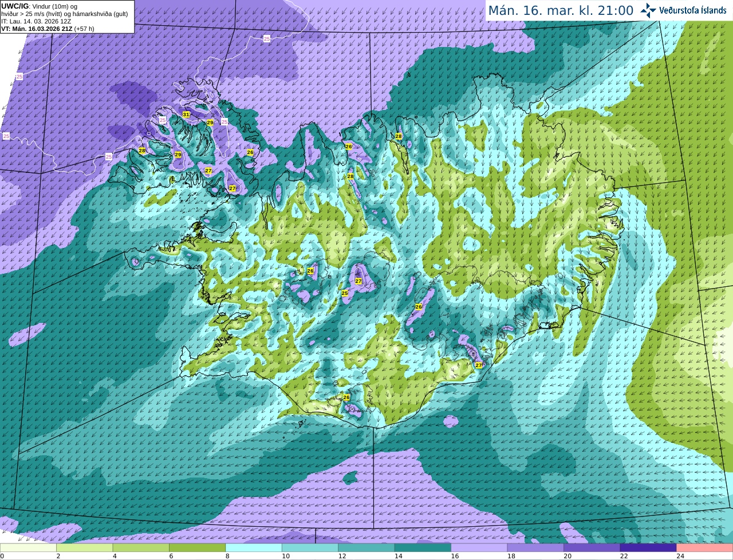Select the UWC/IG: Vindur (10m) og line
Viewport: 733px width, 560px height.
point(39,6)
